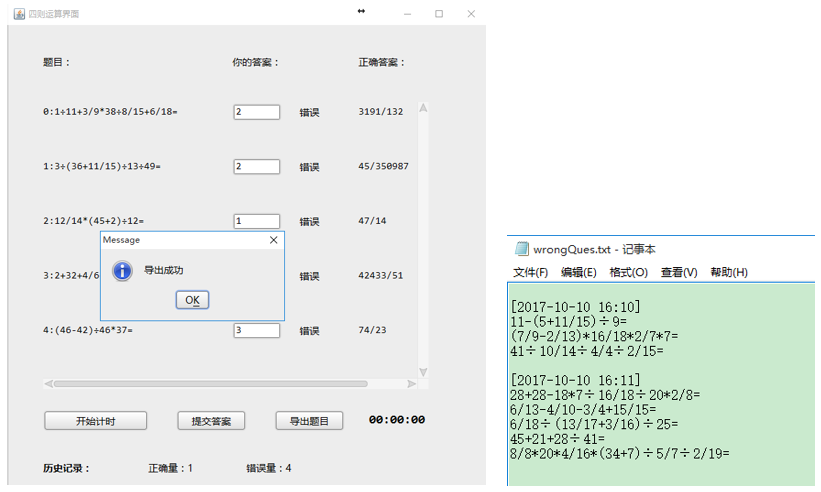821x492 pixels.
Task: Click the 正确量：1 history label
Action: point(171,468)
